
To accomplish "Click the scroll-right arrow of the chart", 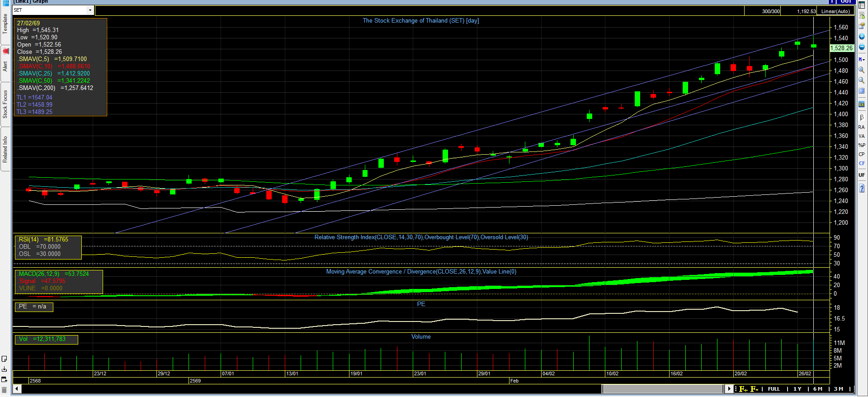I will (x=729, y=389).
